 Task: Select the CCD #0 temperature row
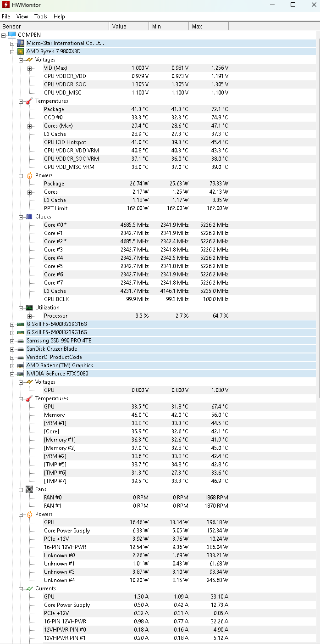(x=136, y=118)
